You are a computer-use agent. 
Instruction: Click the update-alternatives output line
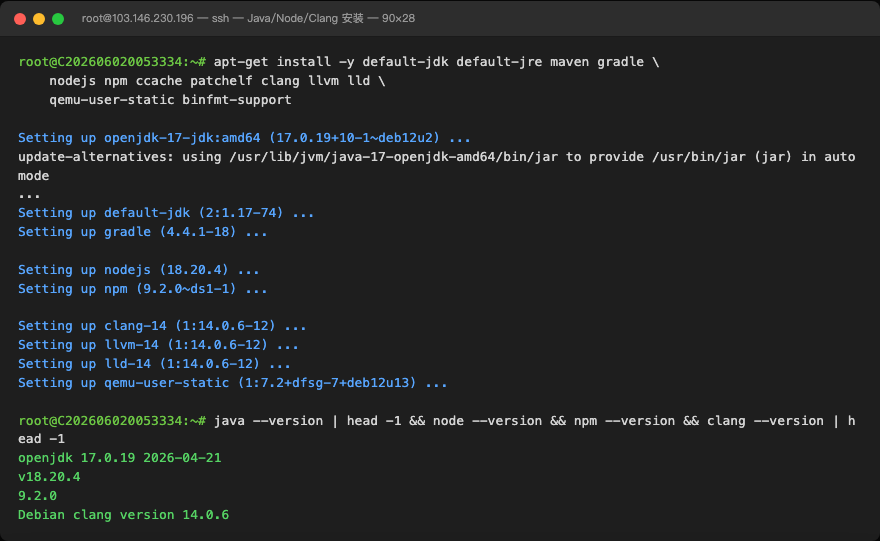437,157
